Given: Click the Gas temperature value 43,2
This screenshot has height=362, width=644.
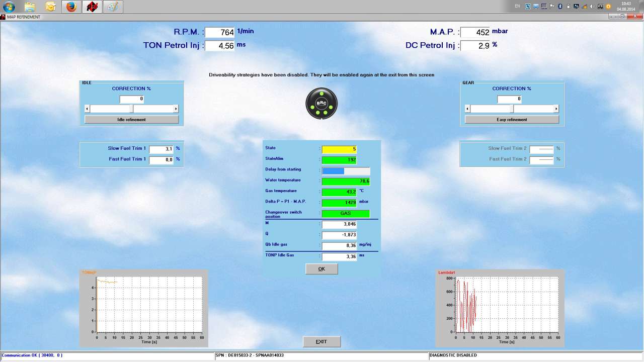Looking at the screenshot, I should pyautogui.click(x=339, y=192).
